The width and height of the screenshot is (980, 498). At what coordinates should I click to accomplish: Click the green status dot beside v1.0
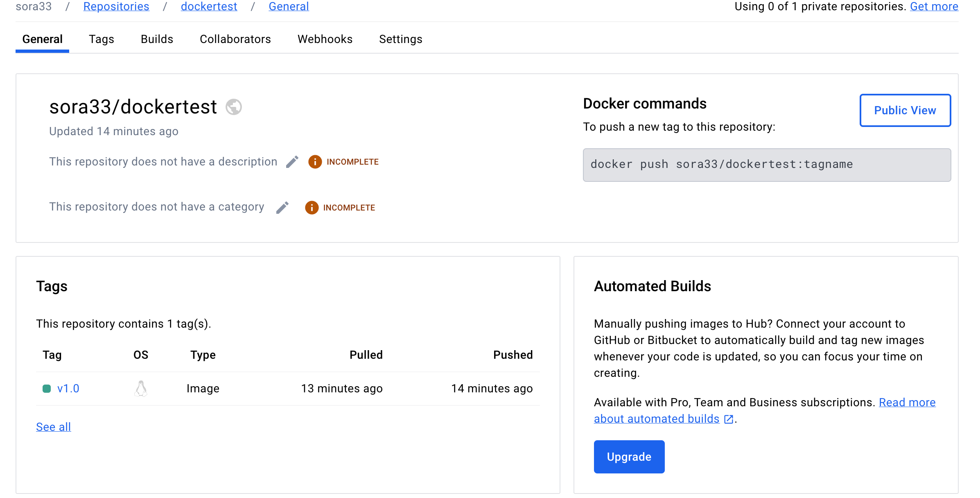point(47,389)
